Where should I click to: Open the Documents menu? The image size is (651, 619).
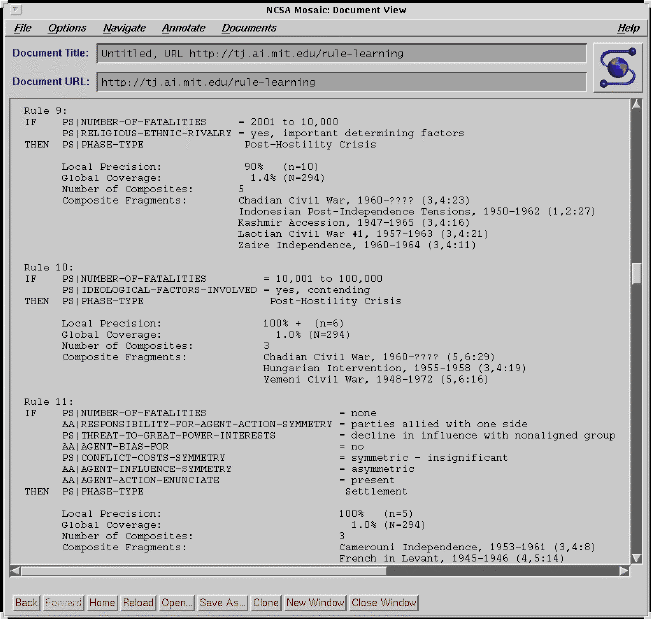click(249, 28)
